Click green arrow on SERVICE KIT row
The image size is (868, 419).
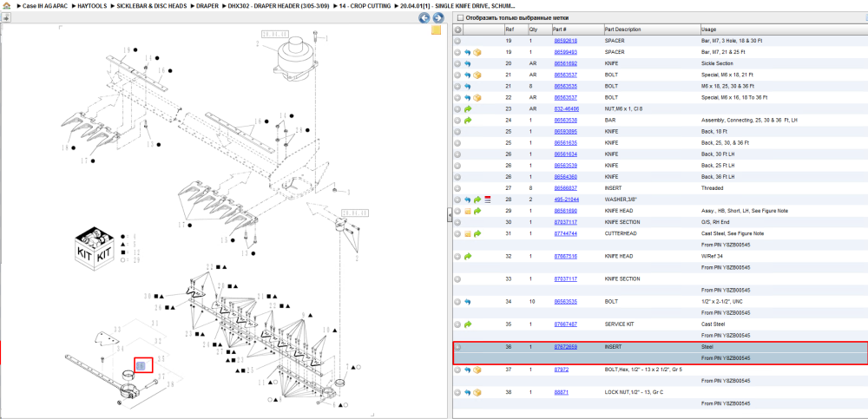pos(468,324)
